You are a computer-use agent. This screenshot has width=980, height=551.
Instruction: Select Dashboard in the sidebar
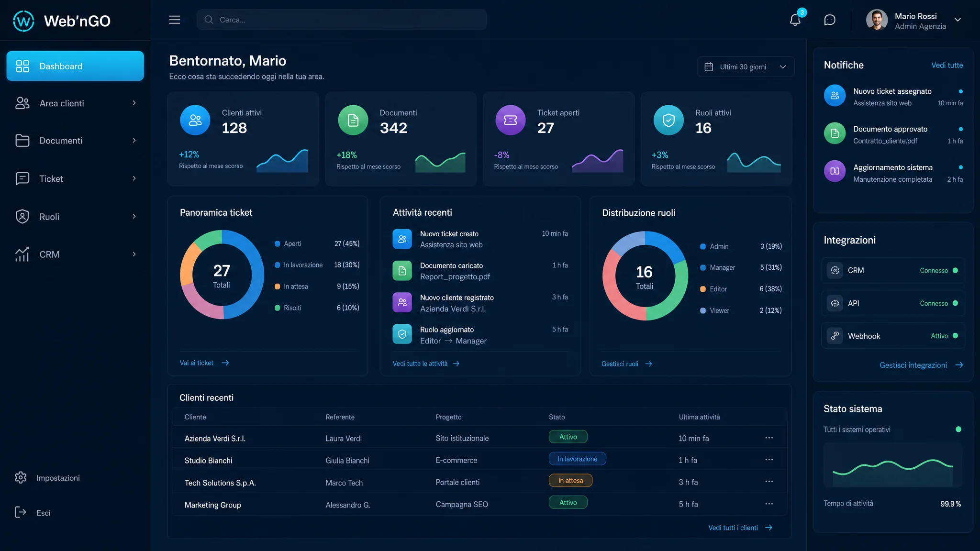click(x=75, y=66)
